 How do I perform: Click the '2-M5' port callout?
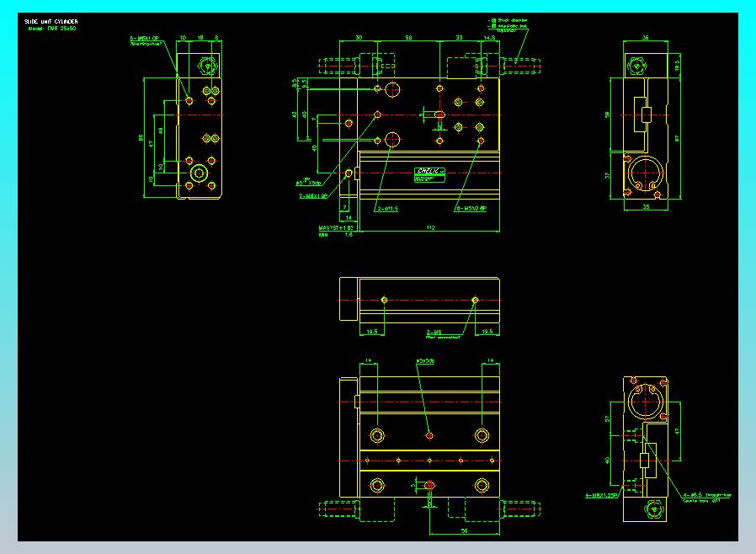click(434, 333)
